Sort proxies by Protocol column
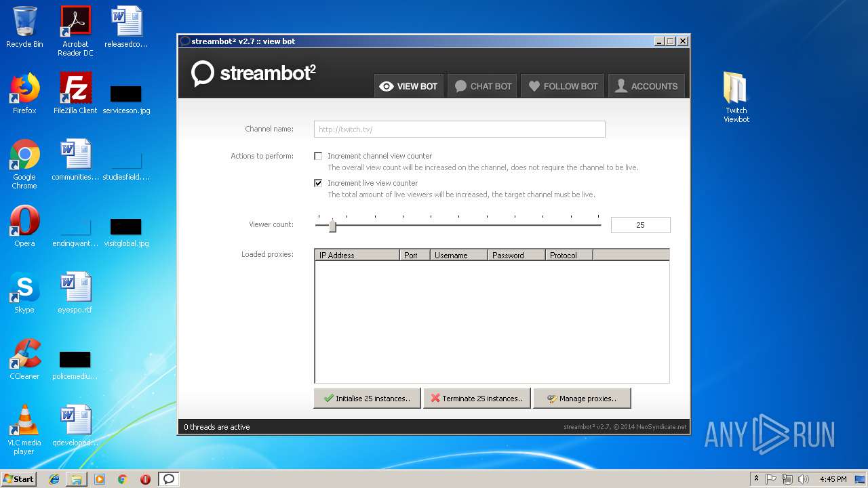 [x=570, y=256]
